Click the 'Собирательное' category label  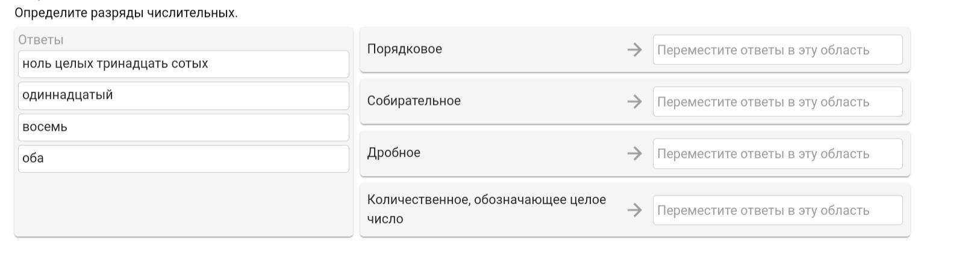click(x=414, y=101)
